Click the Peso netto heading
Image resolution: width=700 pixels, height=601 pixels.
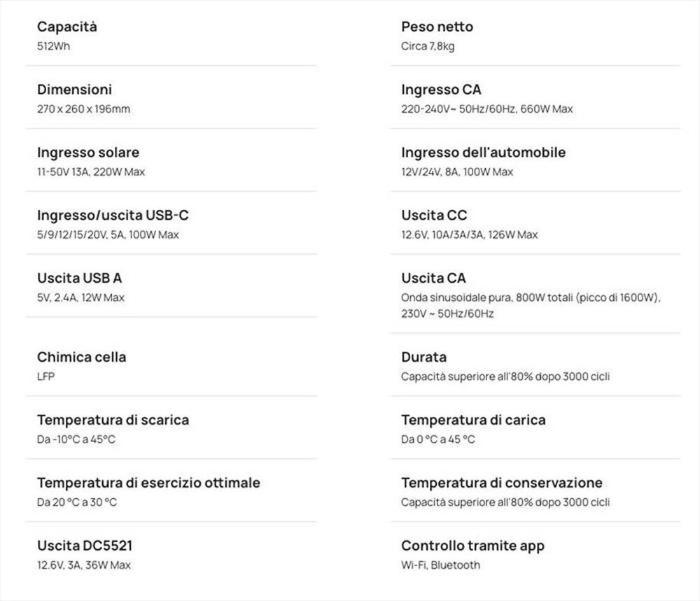pyautogui.click(x=437, y=27)
